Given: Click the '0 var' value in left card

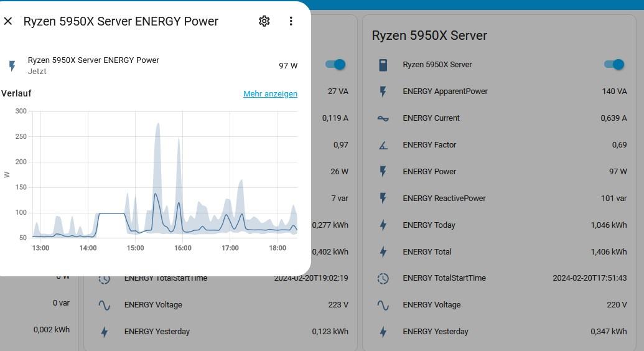Looking at the screenshot, I should coord(61,303).
